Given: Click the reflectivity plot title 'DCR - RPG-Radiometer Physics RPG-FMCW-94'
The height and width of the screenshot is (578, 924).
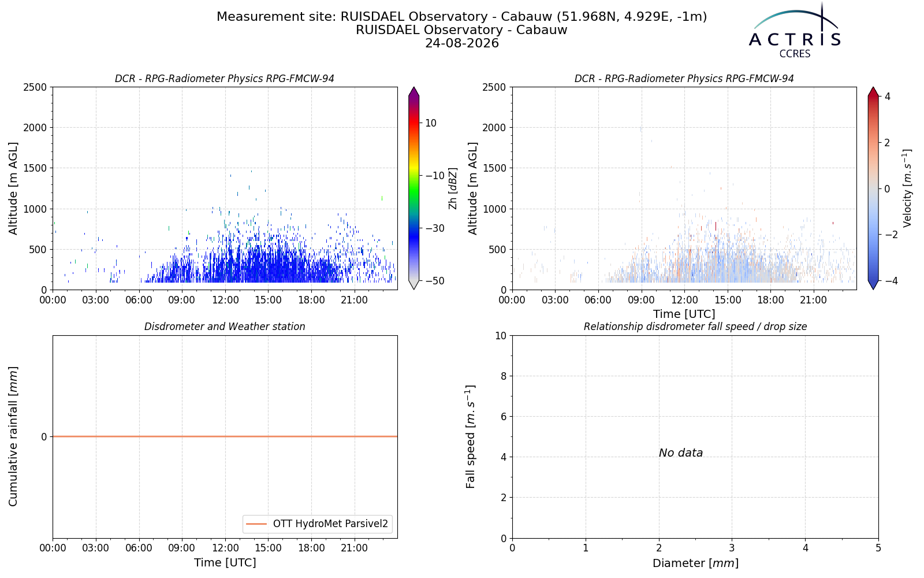Looking at the screenshot, I should coord(225,79).
